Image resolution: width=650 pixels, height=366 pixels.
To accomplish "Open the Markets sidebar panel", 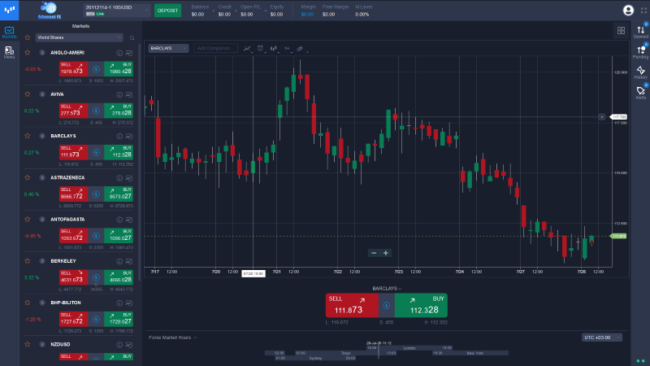I will click(9, 32).
